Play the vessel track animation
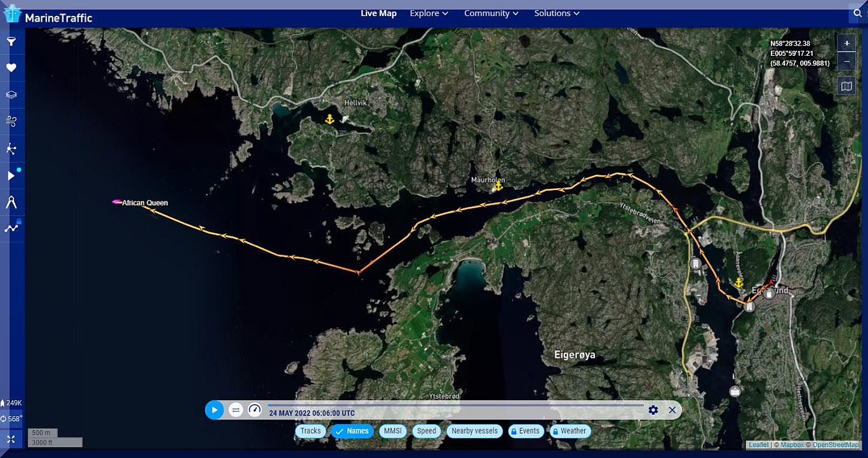Image resolution: width=868 pixels, height=458 pixels. tap(215, 410)
